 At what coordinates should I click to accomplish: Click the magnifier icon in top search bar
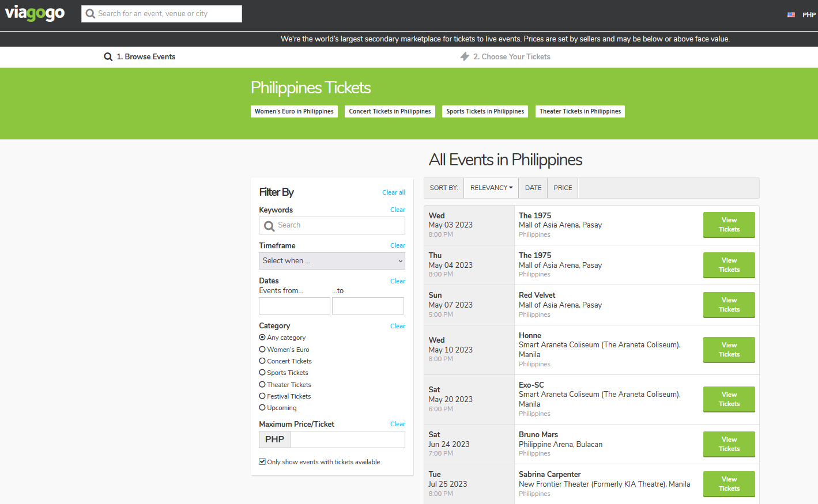(x=90, y=14)
